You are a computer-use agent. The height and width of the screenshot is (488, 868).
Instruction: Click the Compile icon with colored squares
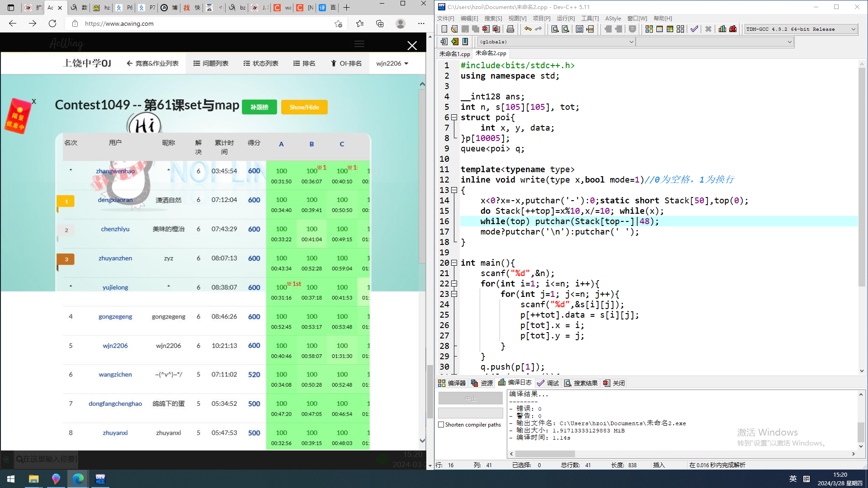point(649,29)
